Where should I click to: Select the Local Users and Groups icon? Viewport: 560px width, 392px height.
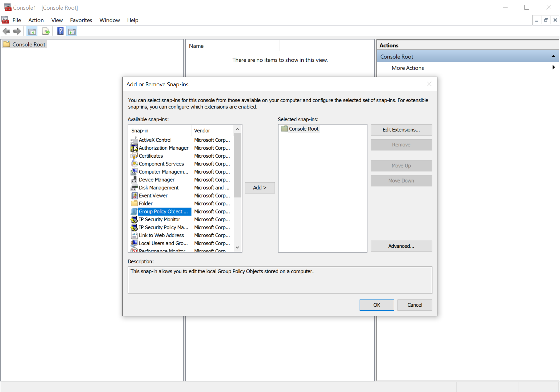(x=134, y=243)
